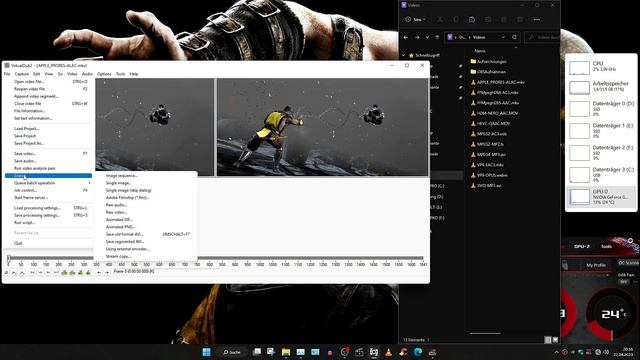The width and height of the screenshot is (640, 360).
Task: Click the output video preview pane
Action: (322, 127)
